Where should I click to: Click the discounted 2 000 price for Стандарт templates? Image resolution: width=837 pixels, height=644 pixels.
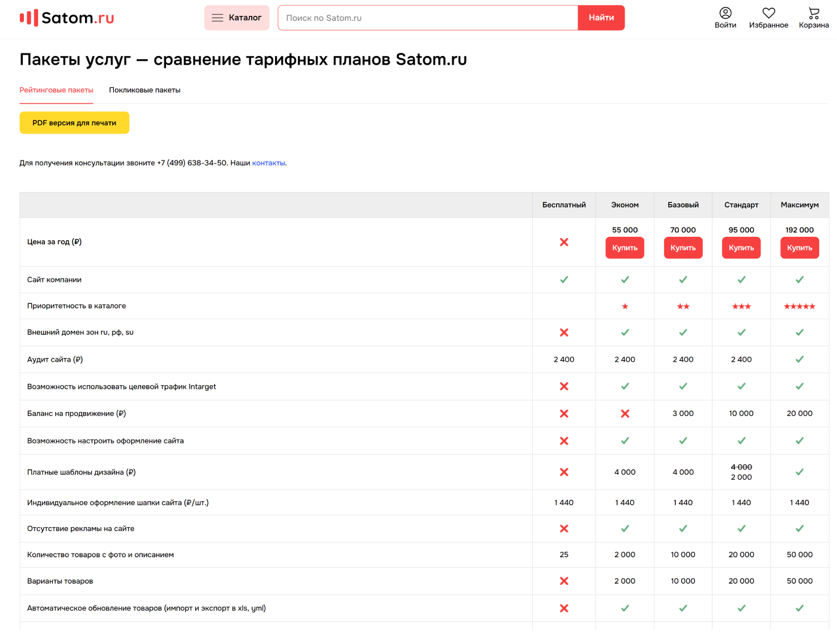coord(742,478)
